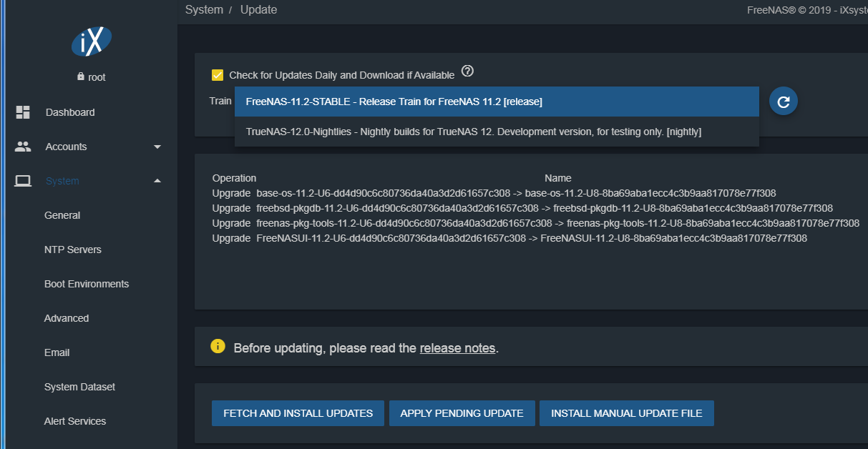Open General system settings
868x449 pixels.
coord(62,215)
